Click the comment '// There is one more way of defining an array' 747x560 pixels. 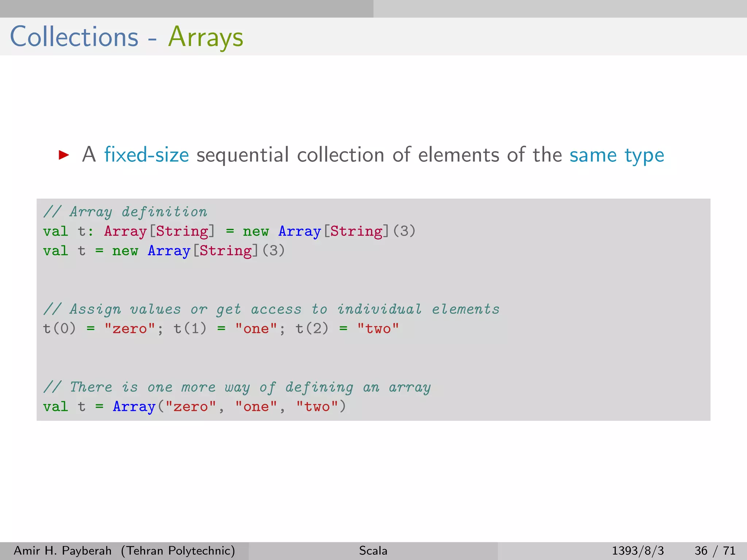point(237,387)
